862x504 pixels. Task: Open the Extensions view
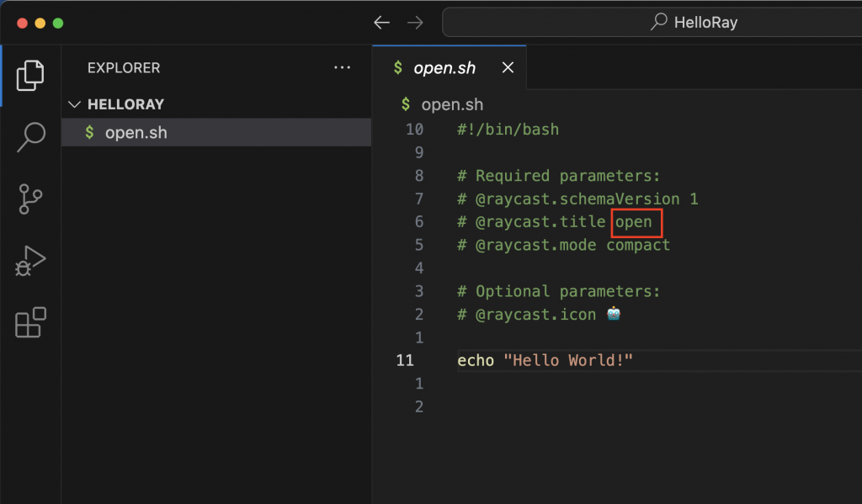(x=30, y=322)
